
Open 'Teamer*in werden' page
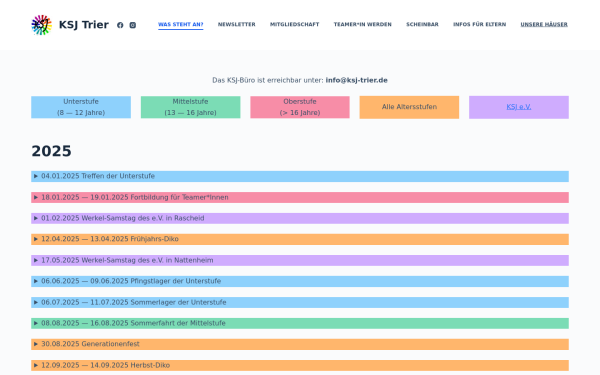pos(362,24)
